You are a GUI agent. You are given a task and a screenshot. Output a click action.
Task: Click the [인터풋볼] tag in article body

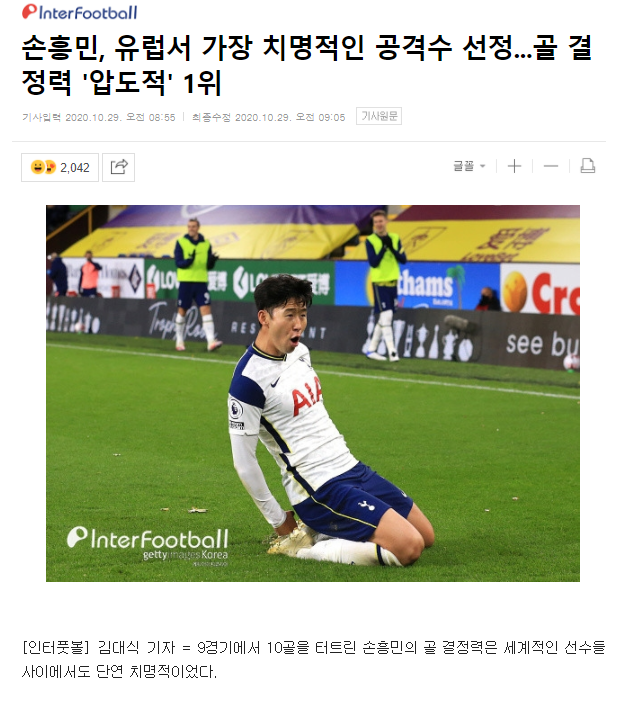click(x=56, y=647)
